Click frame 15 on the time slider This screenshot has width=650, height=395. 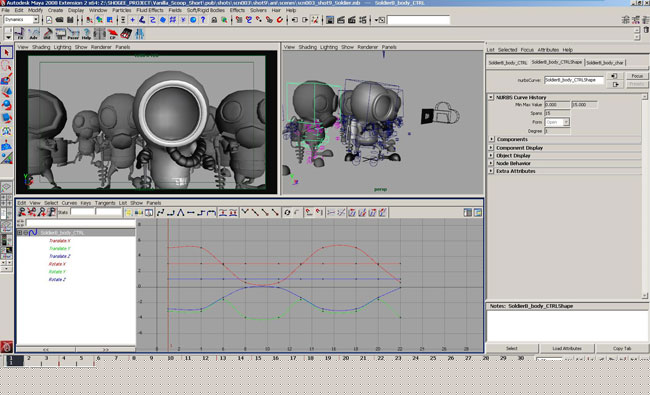coord(258,358)
